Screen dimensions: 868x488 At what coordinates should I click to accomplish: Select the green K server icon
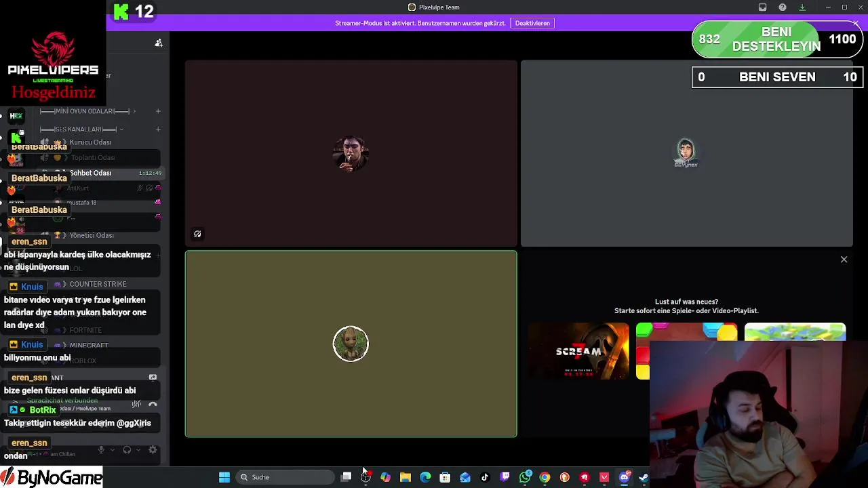click(x=16, y=138)
